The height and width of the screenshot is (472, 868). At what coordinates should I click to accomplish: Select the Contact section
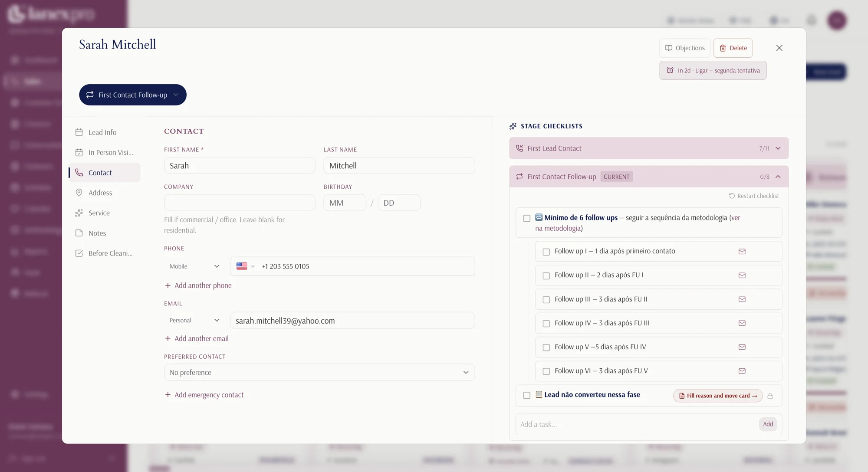click(104, 173)
